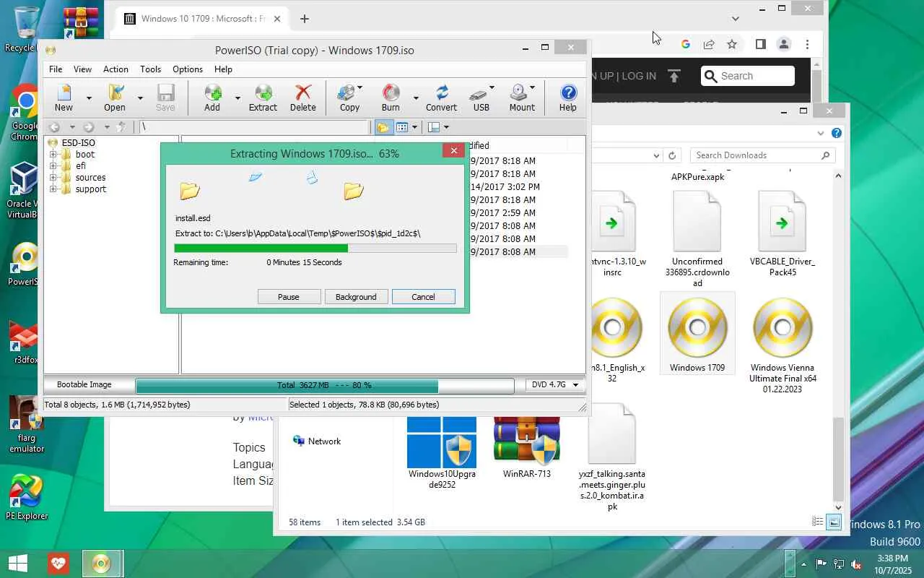Click the Burn toolbar icon

tap(391, 98)
